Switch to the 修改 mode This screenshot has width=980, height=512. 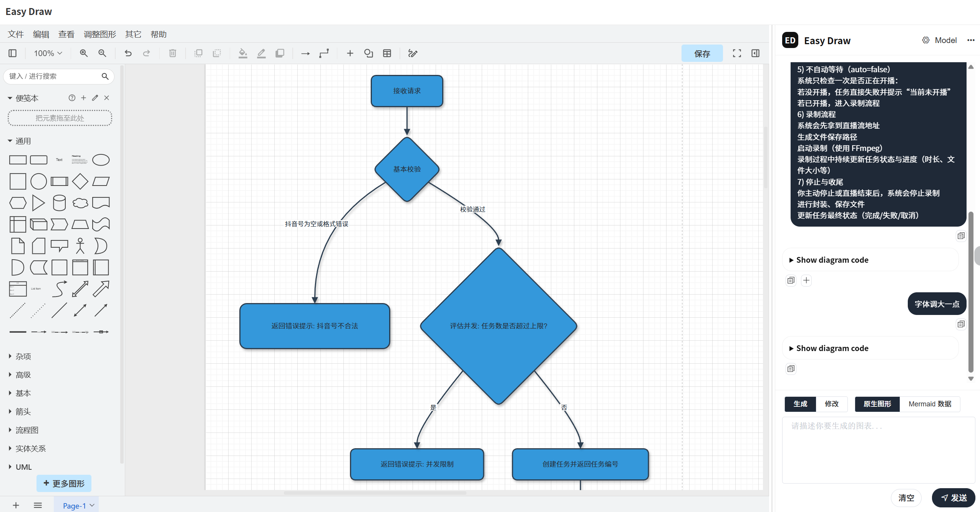pyautogui.click(x=831, y=404)
